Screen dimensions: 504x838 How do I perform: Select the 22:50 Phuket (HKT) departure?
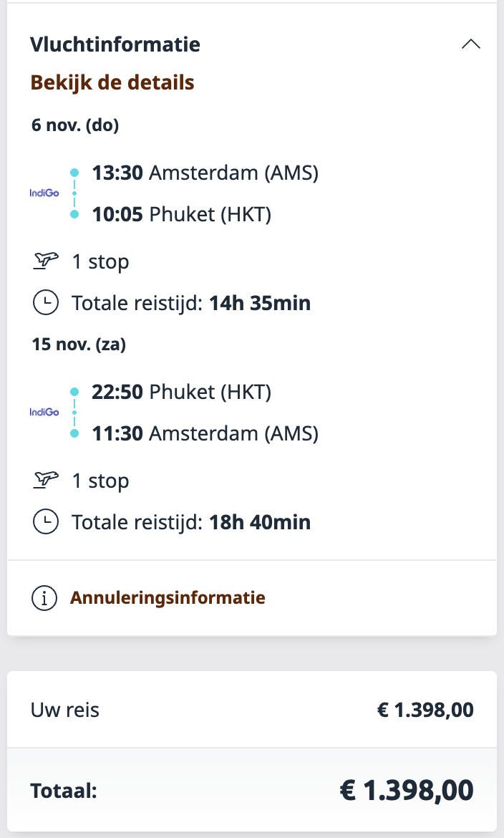pyautogui.click(x=182, y=392)
